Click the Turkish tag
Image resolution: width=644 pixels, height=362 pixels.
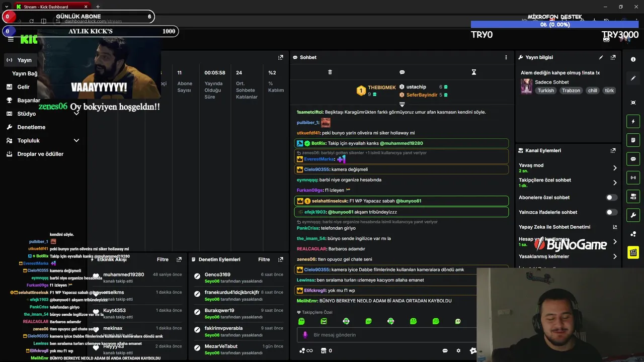[x=545, y=90]
